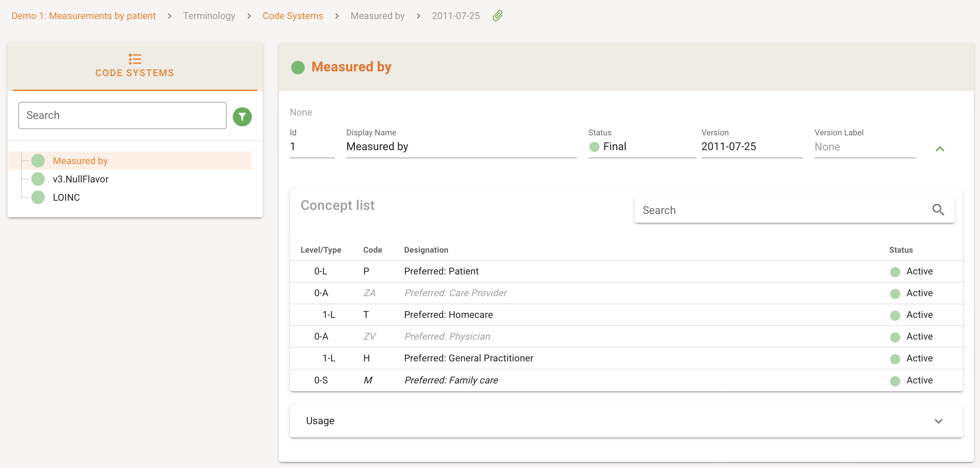Collapse details with the green up chevron
This screenshot has height=468, width=980.
[x=939, y=149]
